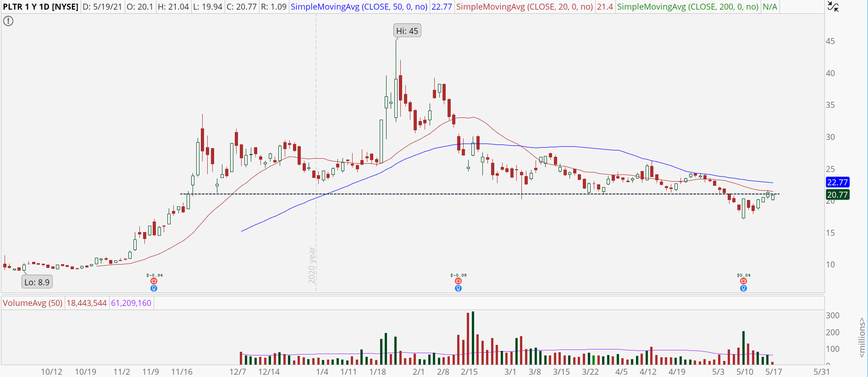Screen dimensions: 868x377
Task: Click the 200 volume axis label
Action: pos(833,333)
